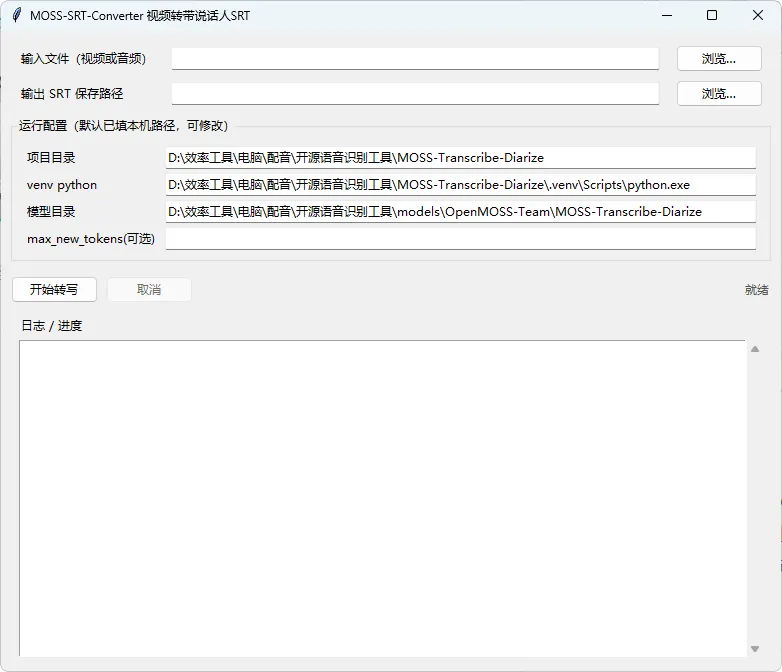This screenshot has width=782, height=672.
Task: Click the log scrollbar down arrow
Action: click(755, 649)
